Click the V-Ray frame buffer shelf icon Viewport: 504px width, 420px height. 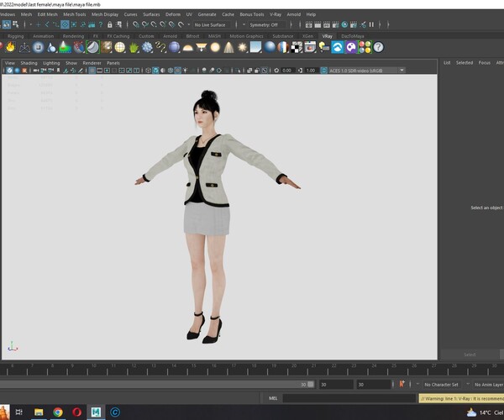click(310, 47)
